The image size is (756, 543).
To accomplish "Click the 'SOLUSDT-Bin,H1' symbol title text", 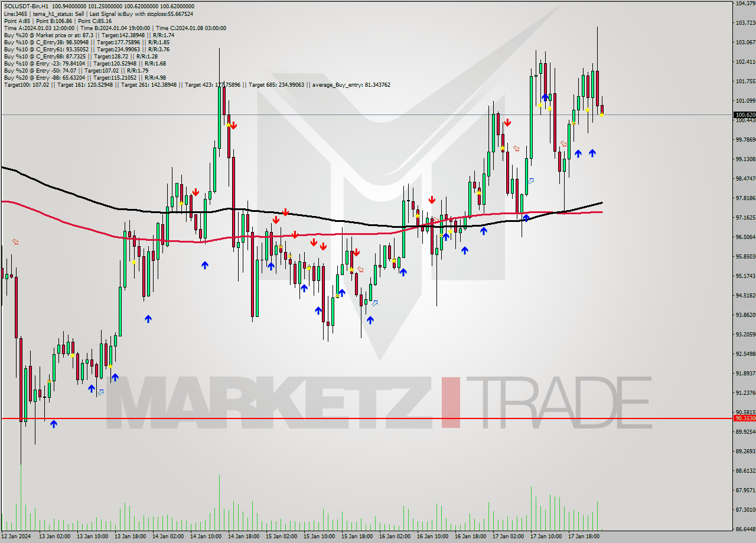I will coord(27,6).
